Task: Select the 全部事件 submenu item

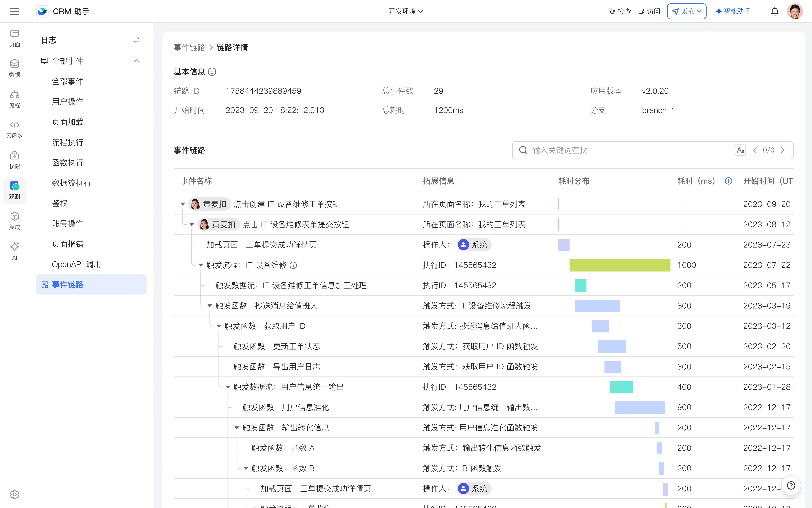Action: pyautogui.click(x=91, y=81)
